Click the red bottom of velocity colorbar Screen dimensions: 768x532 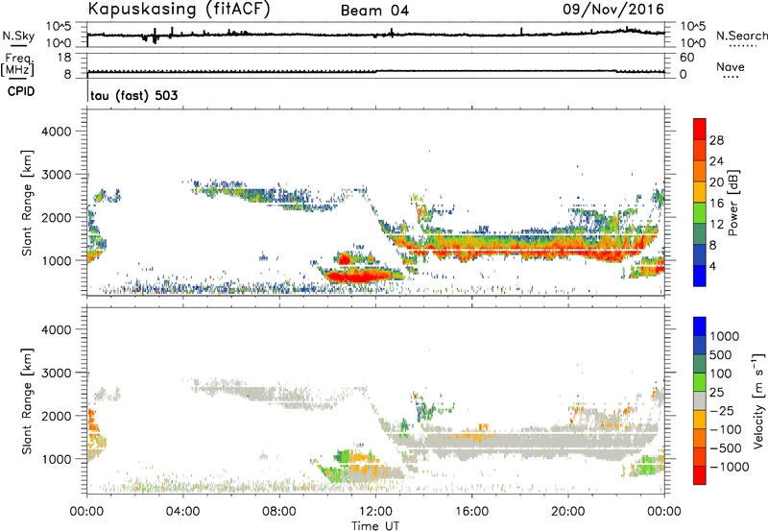(x=700, y=475)
